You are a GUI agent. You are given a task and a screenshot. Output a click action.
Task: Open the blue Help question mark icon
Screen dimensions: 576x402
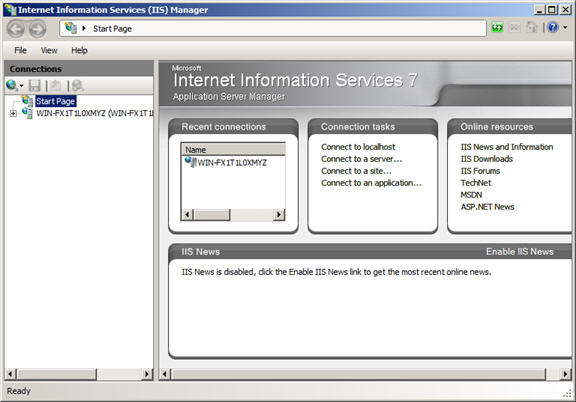[553, 27]
